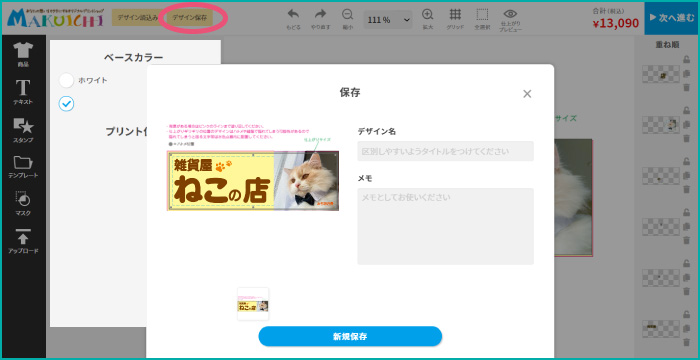
Task: Select the テキスト text tool
Action: 23,92
